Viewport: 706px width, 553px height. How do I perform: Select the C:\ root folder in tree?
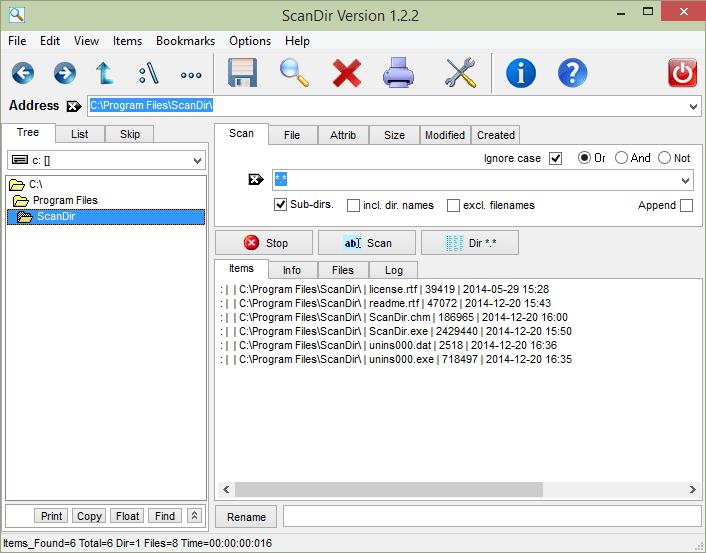click(x=26, y=184)
